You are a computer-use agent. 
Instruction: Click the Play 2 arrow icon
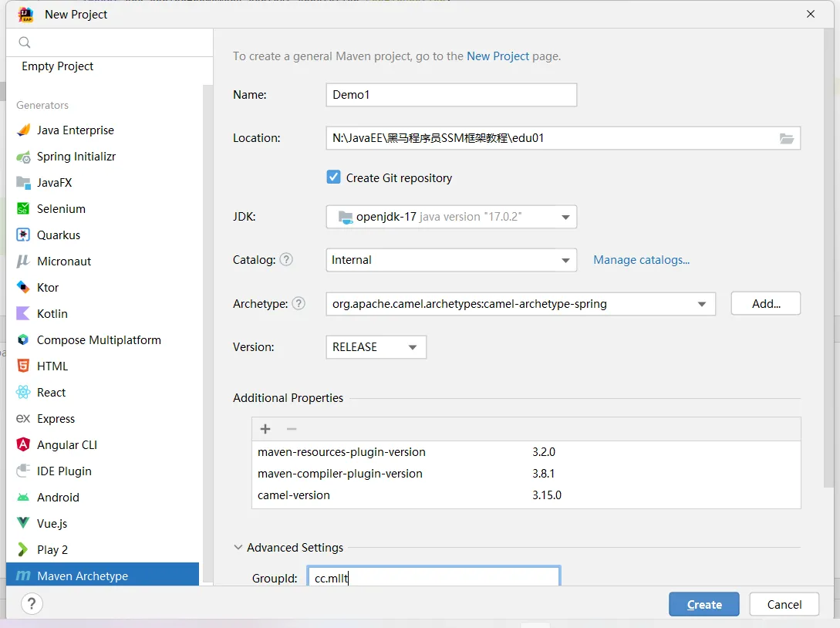pos(23,549)
